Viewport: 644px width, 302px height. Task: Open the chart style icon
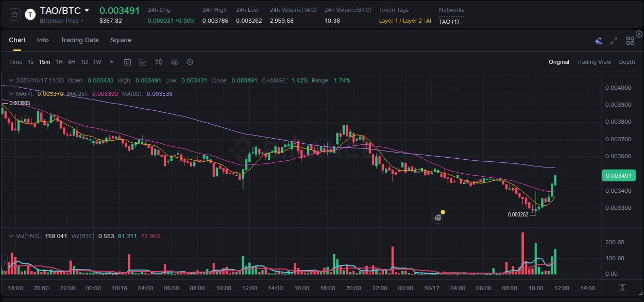click(143, 62)
